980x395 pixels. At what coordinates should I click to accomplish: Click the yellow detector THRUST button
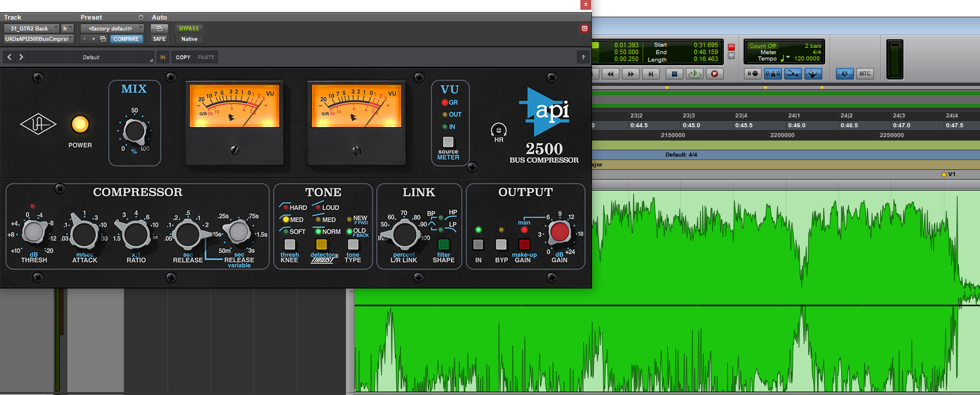322,244
